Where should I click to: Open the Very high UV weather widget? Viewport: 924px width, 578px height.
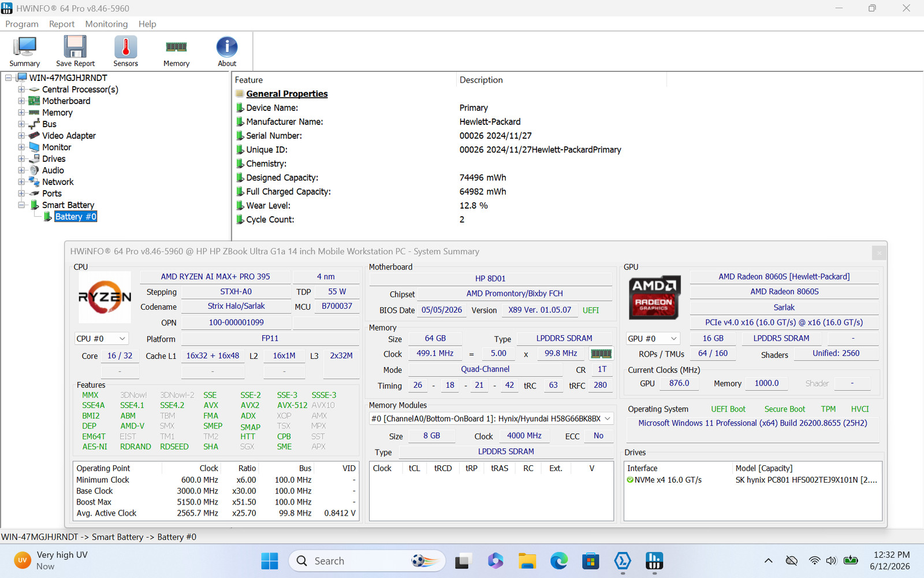[52, 561]
